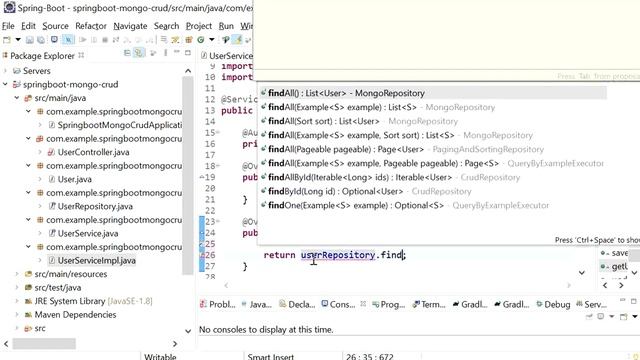The image size is (640, 360).
Task: Open the Search menu
Action: pyautogui.click(x=166, y=26)
